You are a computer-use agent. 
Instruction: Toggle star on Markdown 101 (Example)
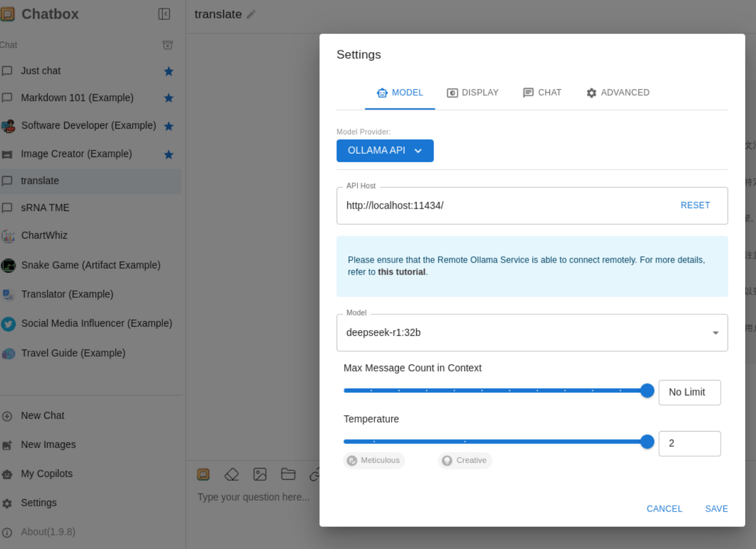coord(169,98)
